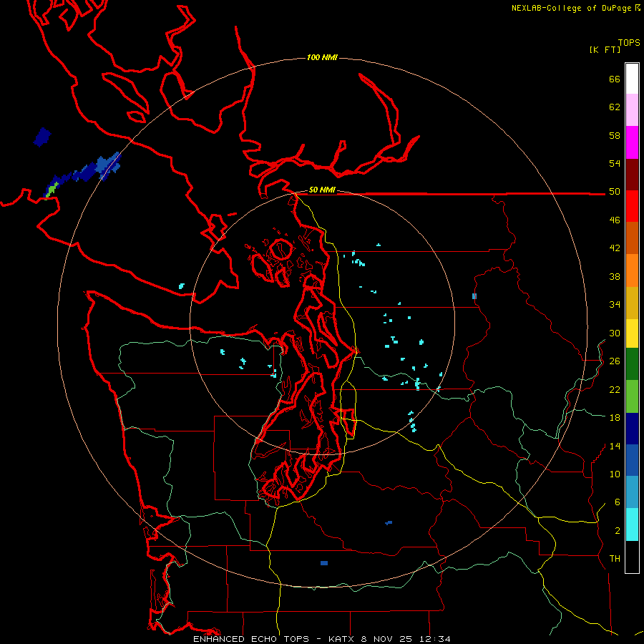Click the ENHANCED ECHO TOPS caption text

251,639
